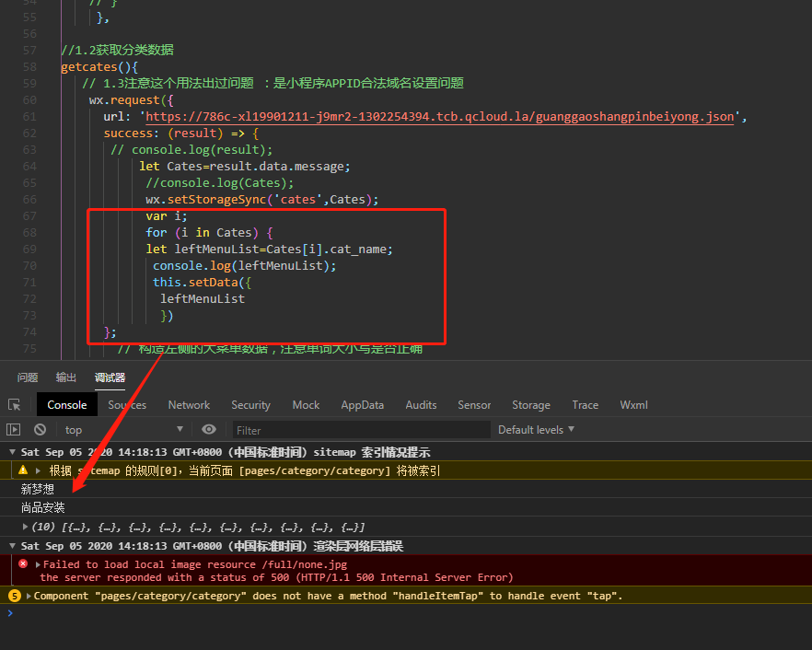This screenshot has width=812, height=650.
Task: Open the Audits tab
Action: (x=421, y=405)
